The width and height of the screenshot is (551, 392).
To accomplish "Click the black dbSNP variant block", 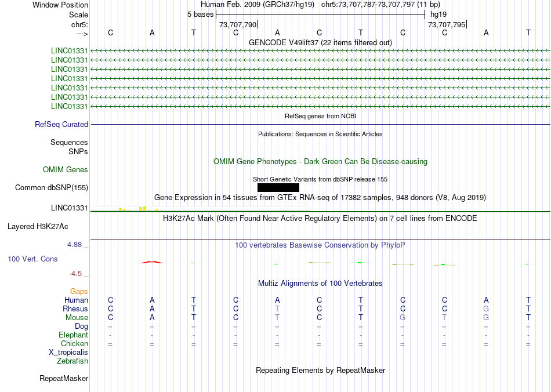I will (278, 187).
